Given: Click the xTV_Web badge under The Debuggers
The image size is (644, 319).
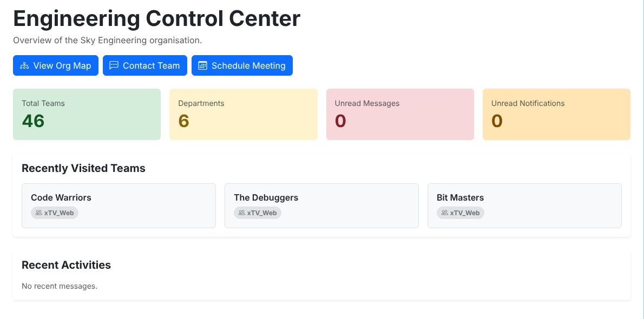Looking at the screenshot, I should [x=258, y=212].
